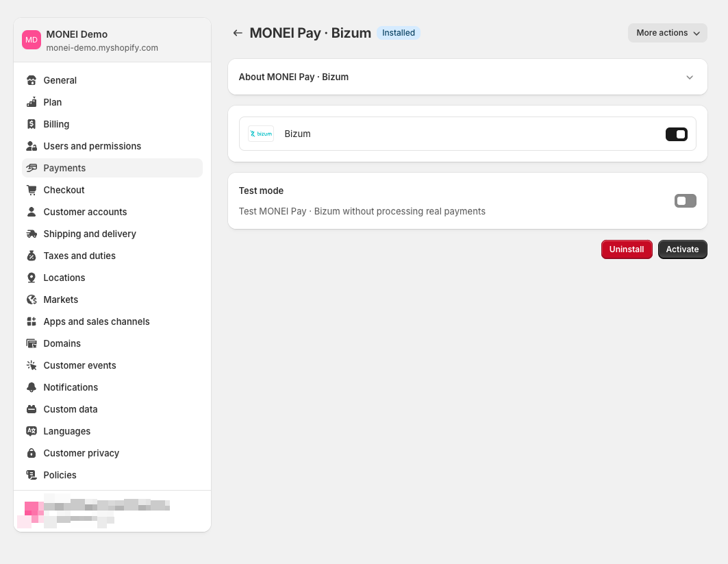Viewport: 728px width, 564px height.
Task: Click the Policies scroll icon
Action: [32, 475]
